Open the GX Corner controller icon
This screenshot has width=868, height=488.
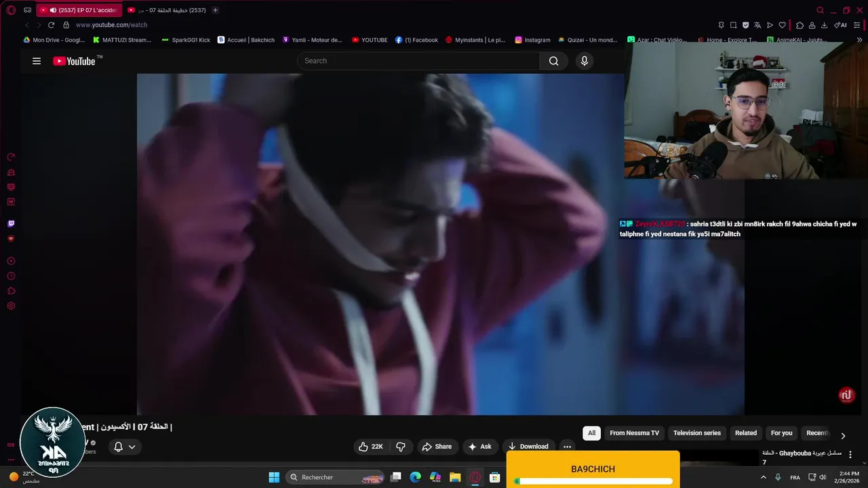pyautogui.click(x=27, y=10)
